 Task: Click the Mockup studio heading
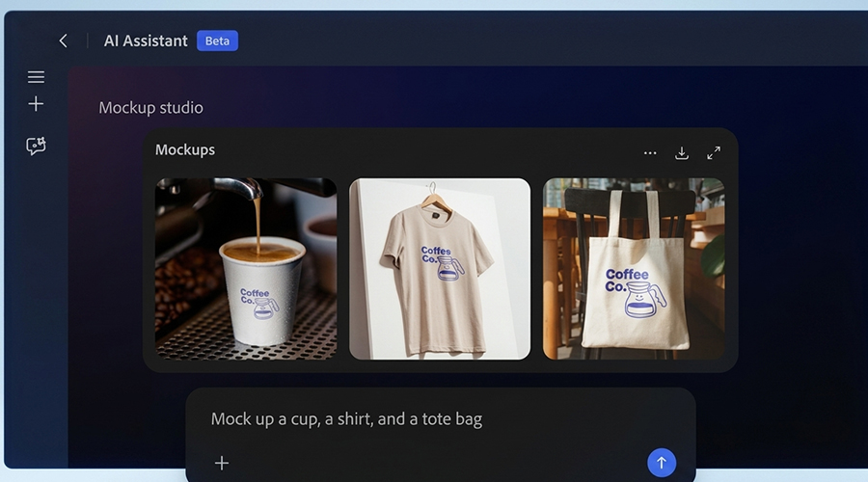[x=150, y=108]
